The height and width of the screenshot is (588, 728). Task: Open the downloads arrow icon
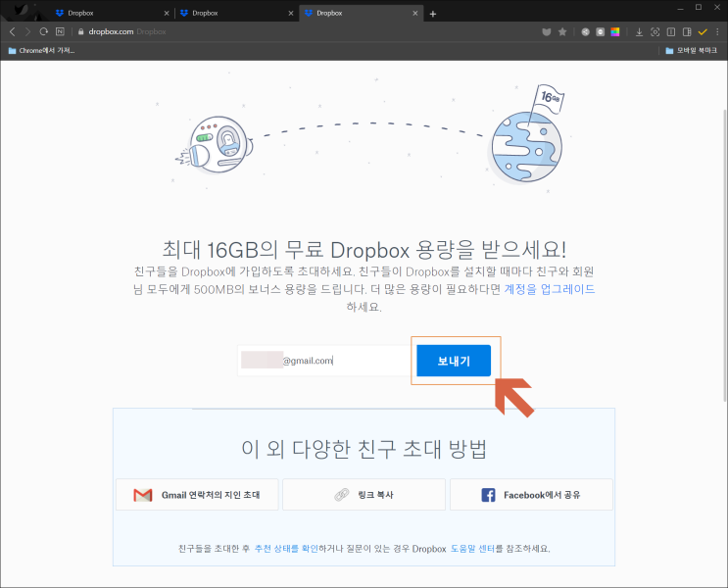click(x=639, y=31)
